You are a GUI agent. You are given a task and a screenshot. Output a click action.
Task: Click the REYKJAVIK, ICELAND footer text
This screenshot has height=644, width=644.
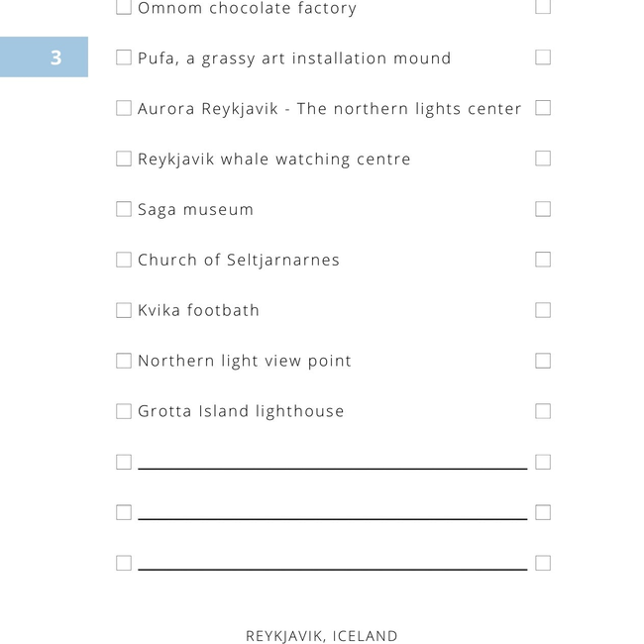pyautogui.click(x=322, y=636)
